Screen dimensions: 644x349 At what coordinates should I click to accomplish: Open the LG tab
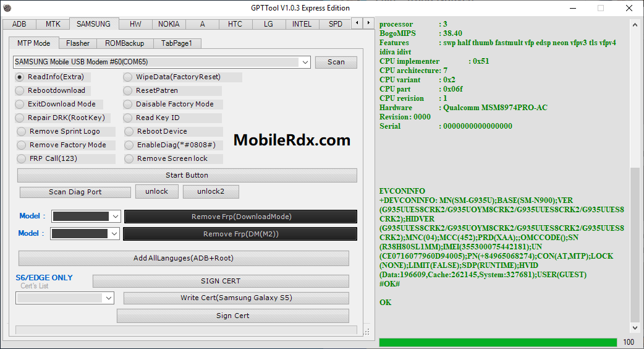tap(269, 24)
